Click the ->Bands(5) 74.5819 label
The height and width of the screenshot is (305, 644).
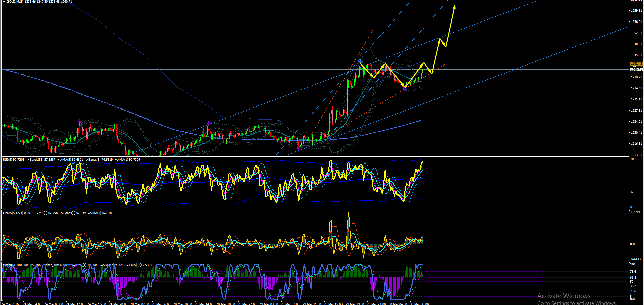tap(99, 160)
